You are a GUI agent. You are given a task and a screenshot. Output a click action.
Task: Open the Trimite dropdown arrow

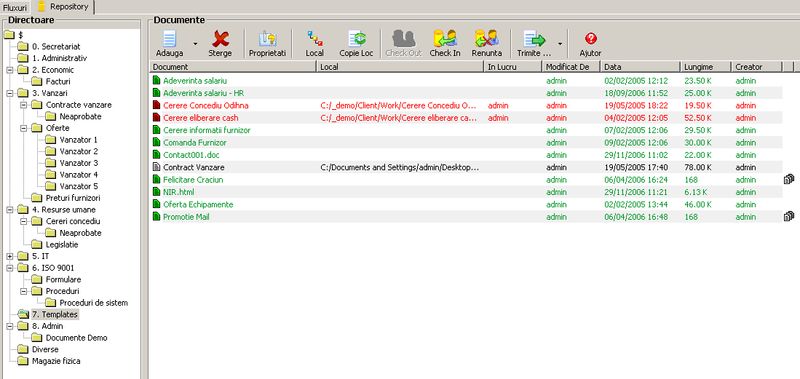560,43
